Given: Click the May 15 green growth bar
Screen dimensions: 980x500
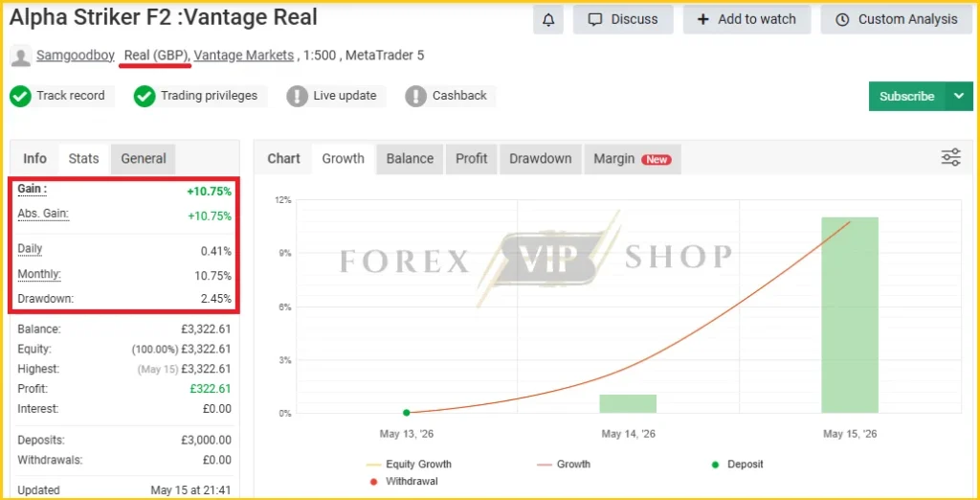Looking at the screenshot, I should pos(850,315).
